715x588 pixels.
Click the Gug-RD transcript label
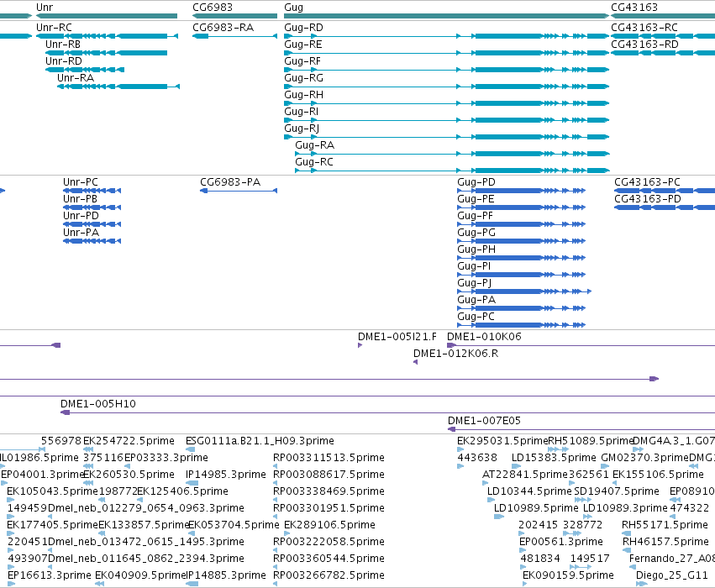303,28
